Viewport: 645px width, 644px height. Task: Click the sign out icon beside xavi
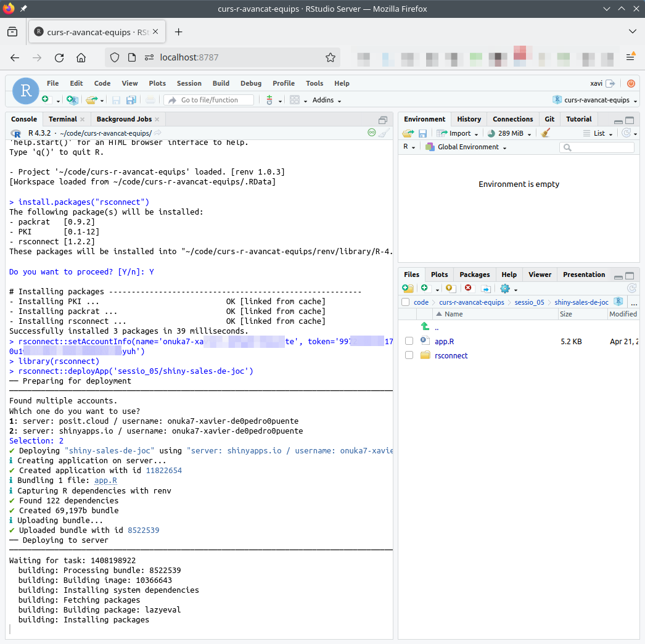[610, 83]
